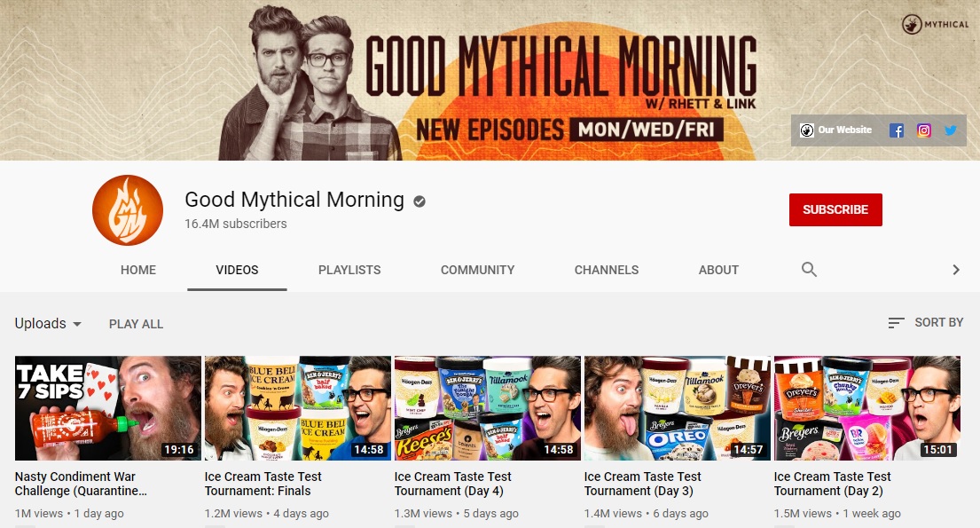Click the '1.4M views • 6 days ago' text
Image resolution: width=980 pixels, height=528 pixels.
[647, 514]
